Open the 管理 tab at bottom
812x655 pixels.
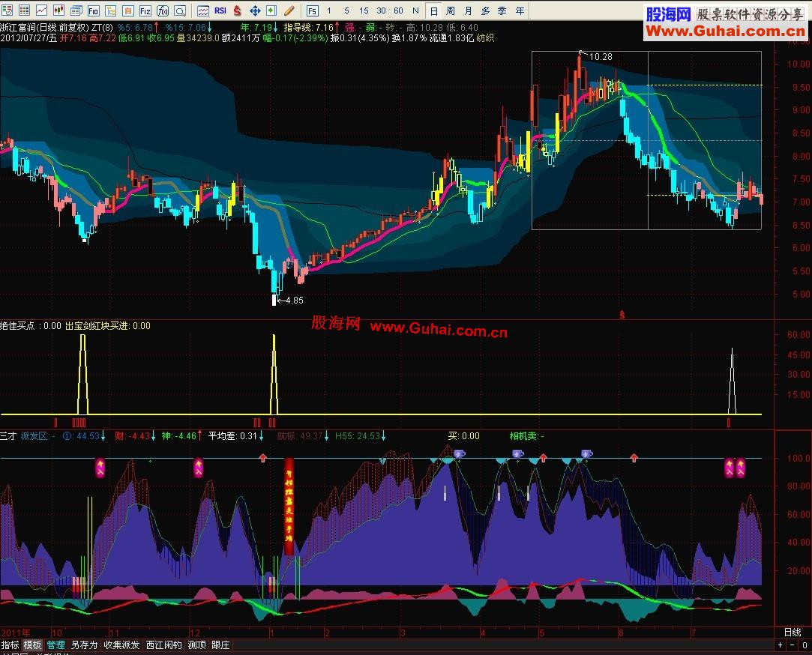click(56, 645)
